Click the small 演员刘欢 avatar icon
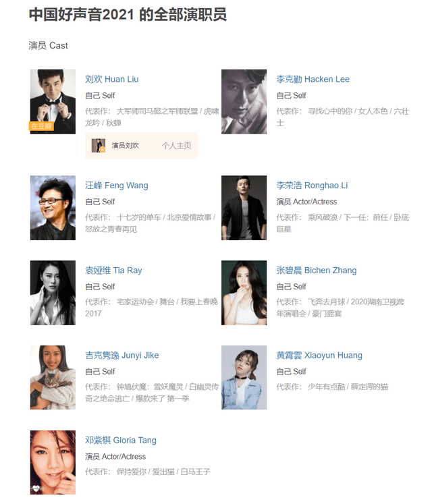Viewport: 432px width, 504px height. [99, 146]
